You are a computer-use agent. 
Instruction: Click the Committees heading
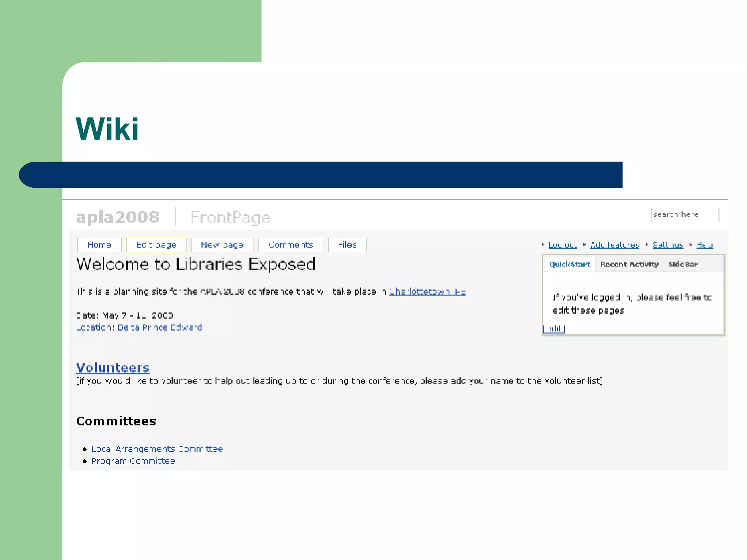point(116,421)
